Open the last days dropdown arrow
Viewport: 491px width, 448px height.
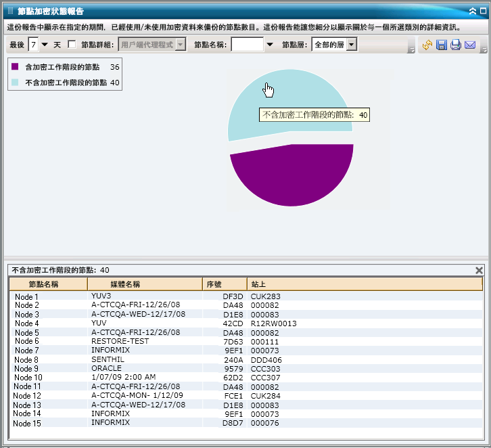click(x=45, y=45)
